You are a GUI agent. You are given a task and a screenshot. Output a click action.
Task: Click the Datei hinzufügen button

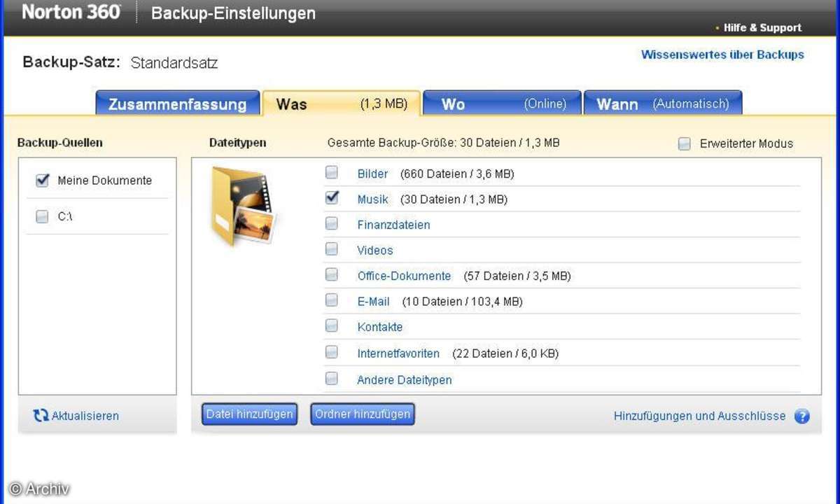pyautogui.click(x=249, y=414)
